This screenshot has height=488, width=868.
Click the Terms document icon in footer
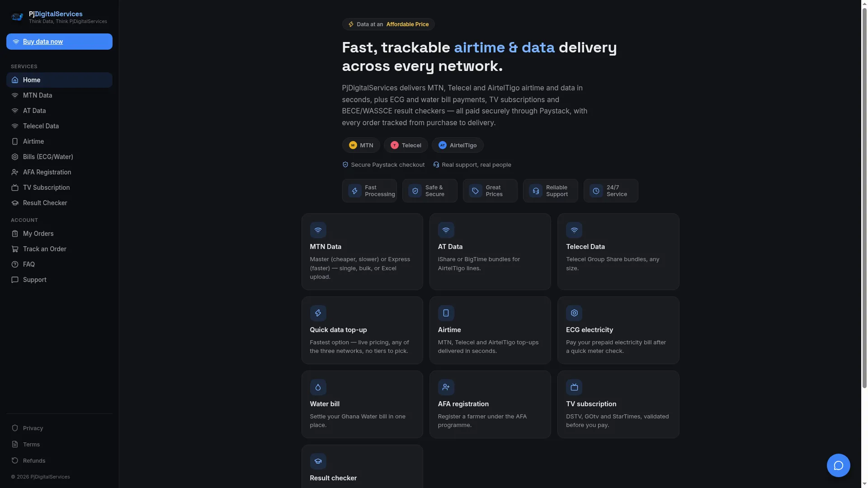tap(15, 444)
